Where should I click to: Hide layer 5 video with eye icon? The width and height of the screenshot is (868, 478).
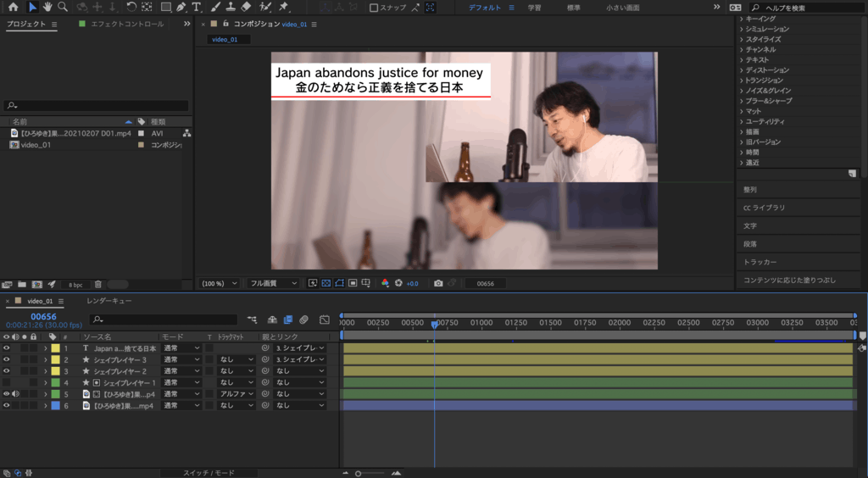[7, 394]
